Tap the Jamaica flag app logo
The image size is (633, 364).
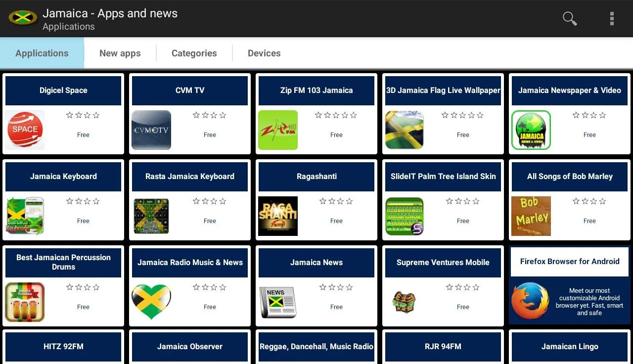(23, 18)
